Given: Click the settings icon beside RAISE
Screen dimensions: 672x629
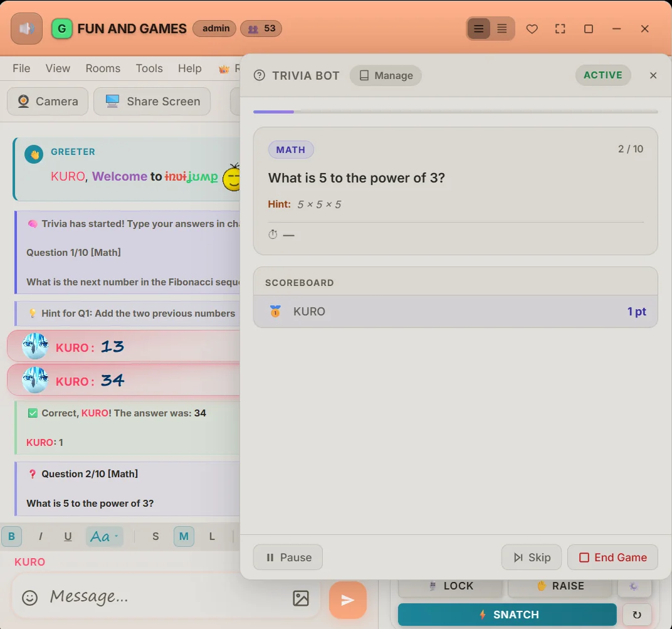Looking at the screenshot, I should click(x=634, y=586).
